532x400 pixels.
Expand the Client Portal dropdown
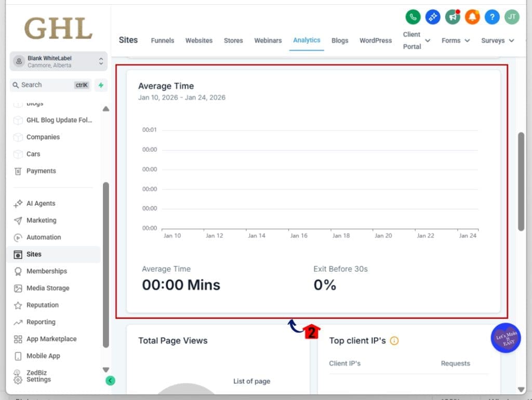417,41
